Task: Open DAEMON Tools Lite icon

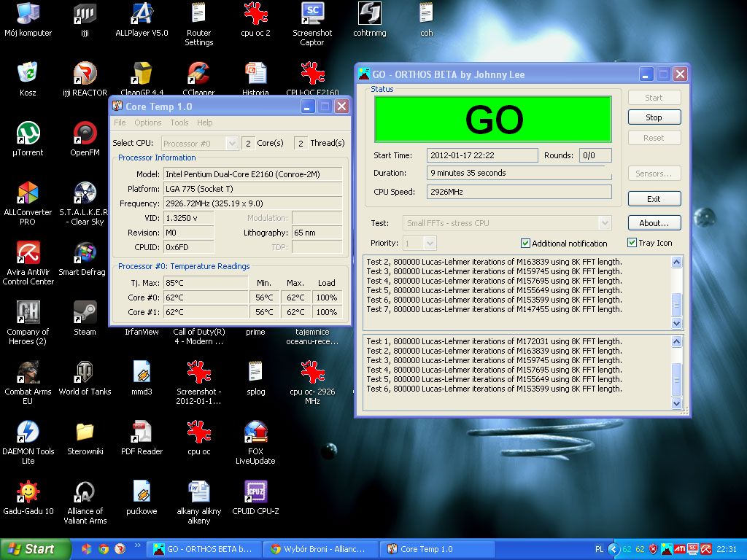Action: [x=28, y=432]
